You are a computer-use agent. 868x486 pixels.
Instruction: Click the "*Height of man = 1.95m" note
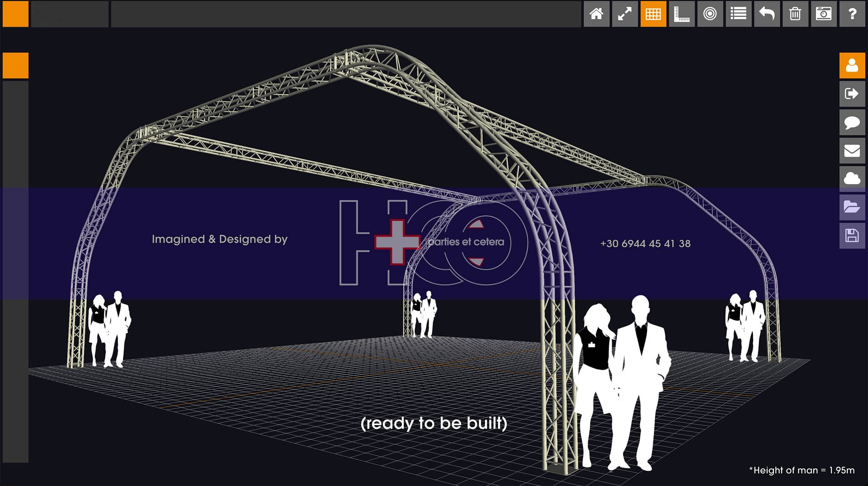(x=802, y=470)
